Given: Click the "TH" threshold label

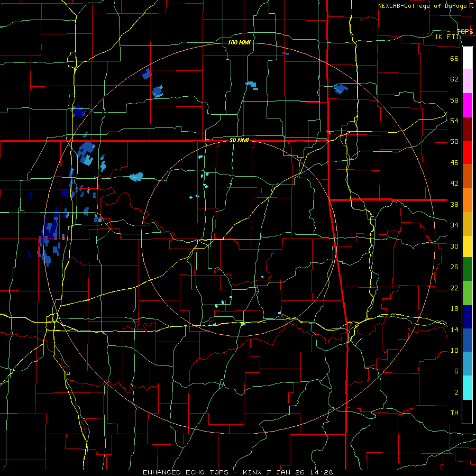Looking at the screenshot, I should pyautogui.click(x=454, y=413).
